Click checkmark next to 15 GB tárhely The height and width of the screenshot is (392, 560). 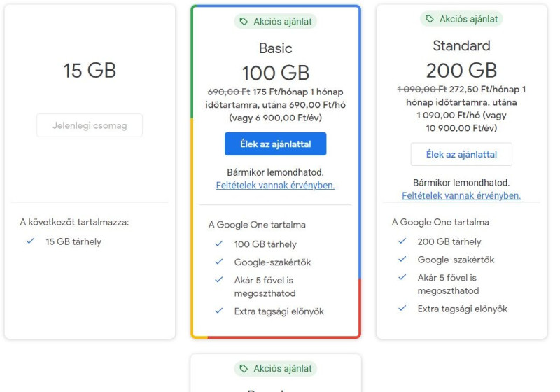29,242
